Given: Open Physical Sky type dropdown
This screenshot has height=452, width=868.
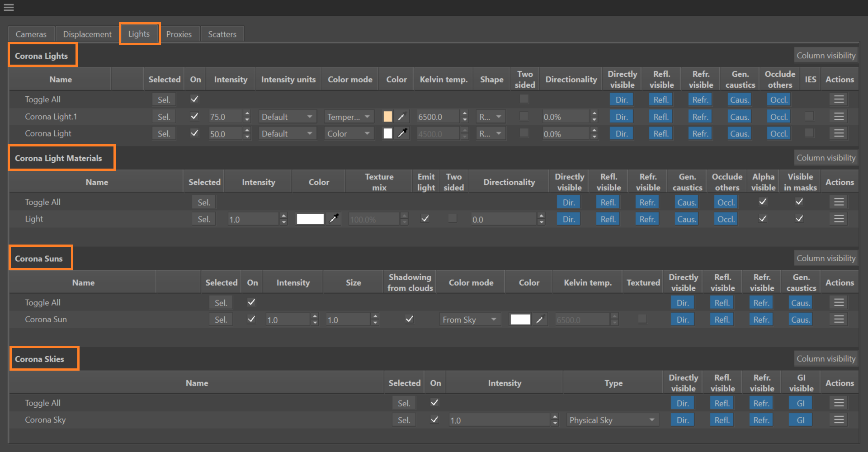Looking at the screenshot, I should pyautogui.click(x=613, y=420).
